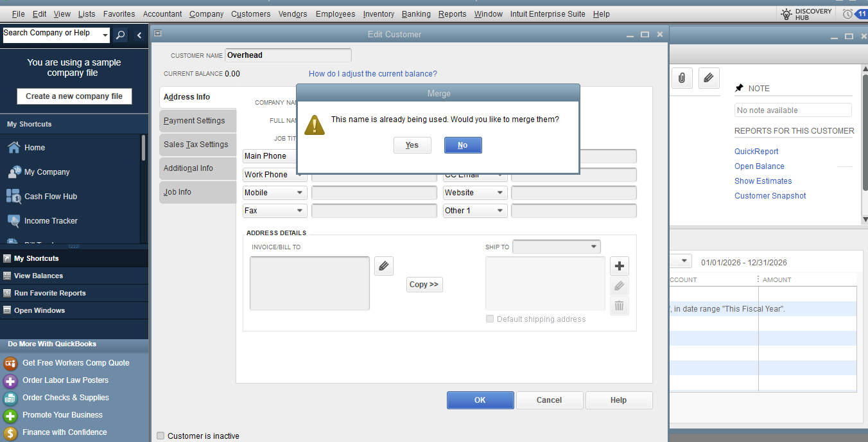The image size is (868, 442).
Task: Toggle Default shipping address checkbox
Action: click(x=490, y=319)
